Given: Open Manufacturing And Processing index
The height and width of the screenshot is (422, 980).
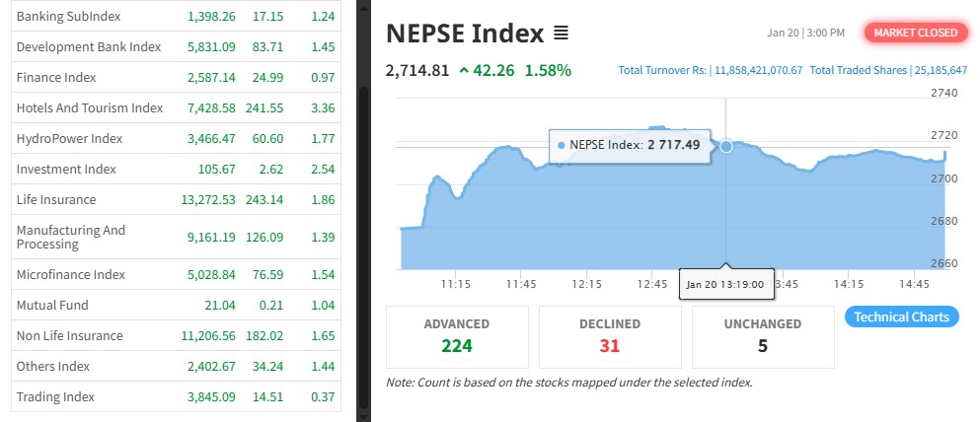Looking at the screenshot, I should point(71,237).
